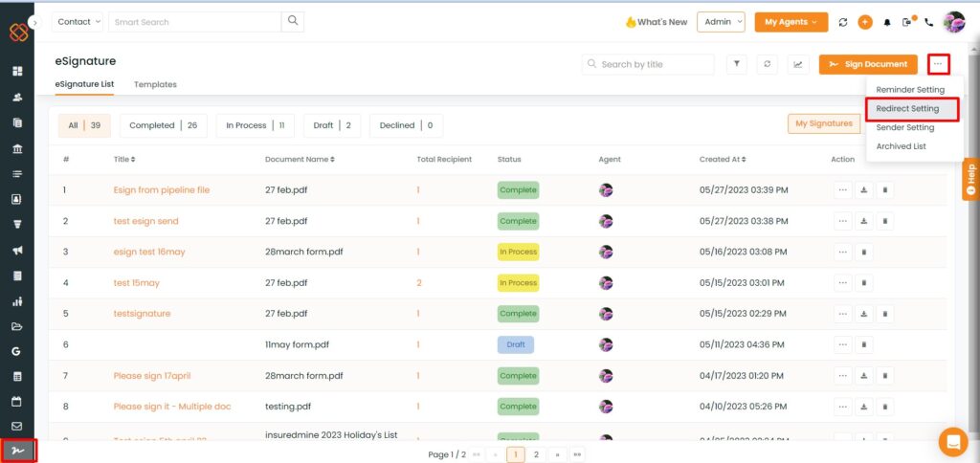
Task: Open the eSignature analytics chart icon
Action: click(x=798, y=64)
